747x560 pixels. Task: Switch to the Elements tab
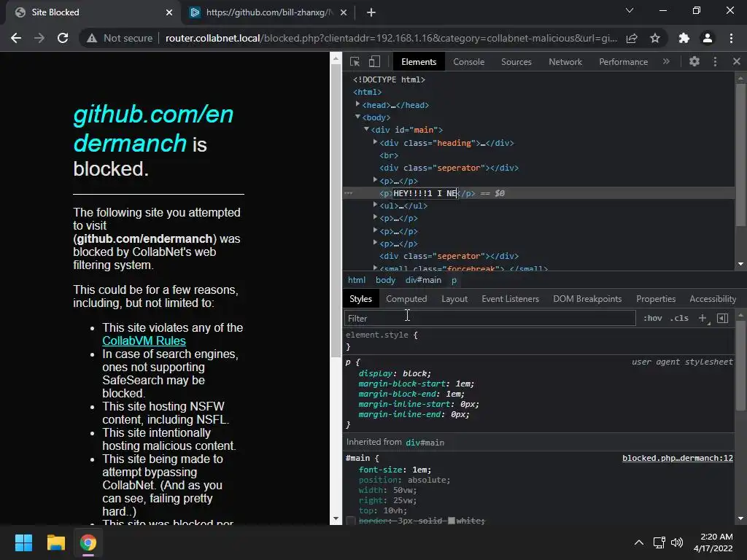coord(418,61)
